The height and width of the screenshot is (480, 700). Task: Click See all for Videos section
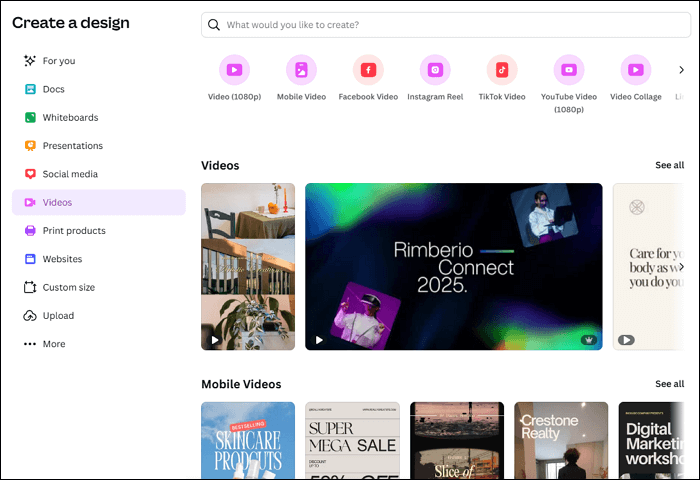pyautogui.click(x=669, y=165)
